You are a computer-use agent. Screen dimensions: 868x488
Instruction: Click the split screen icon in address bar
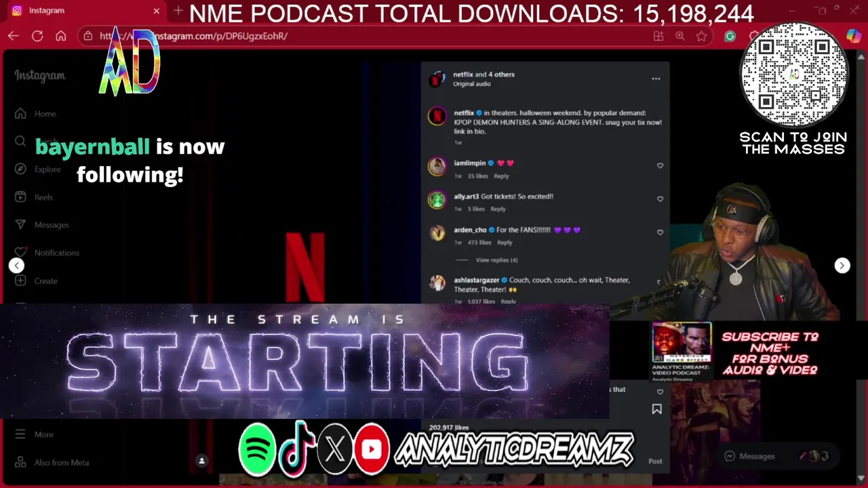pyautogui.click(x=658, y=36)
